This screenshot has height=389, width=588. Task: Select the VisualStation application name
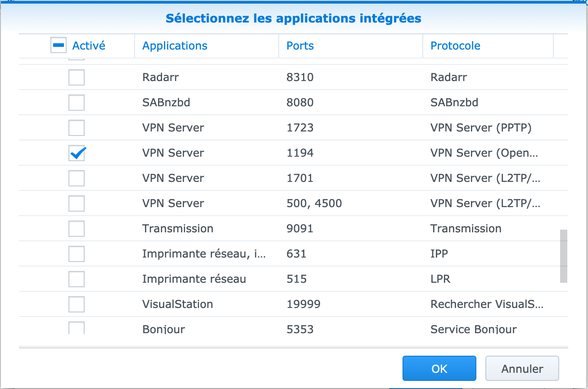pos(177,304)
